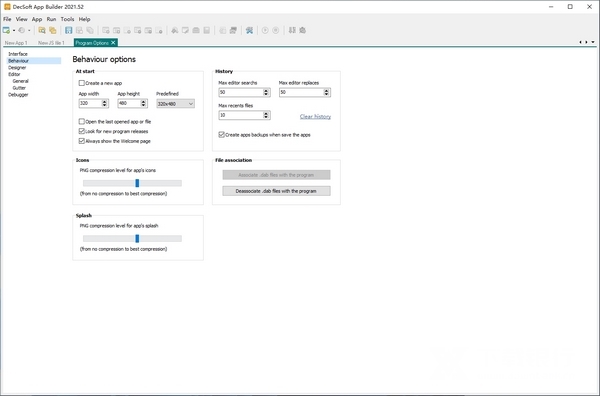Select General under Editor in options tree
Viewport: 600px width, 396px height.
[x=21, y=81]
